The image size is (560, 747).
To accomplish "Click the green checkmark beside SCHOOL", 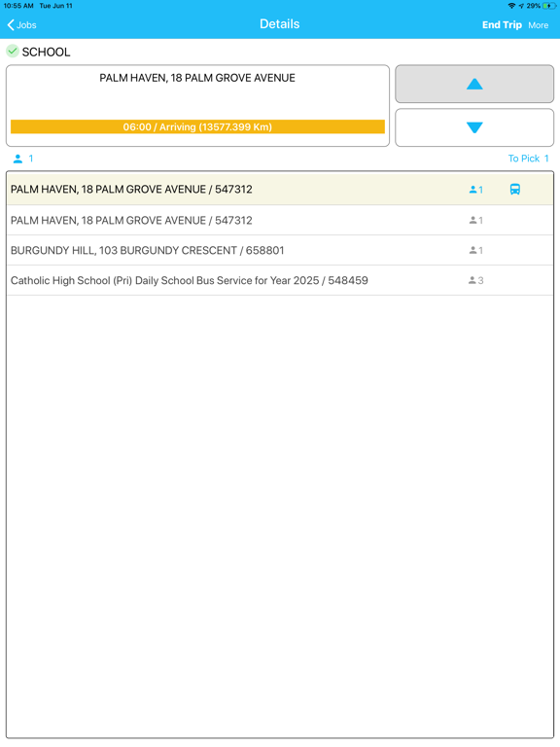I will (x=13, y=51).
